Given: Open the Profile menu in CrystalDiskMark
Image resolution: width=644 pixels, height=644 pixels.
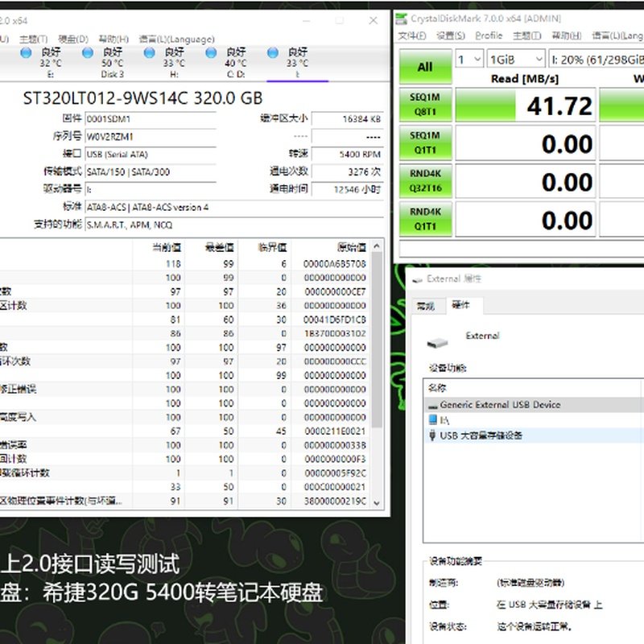Looking at the screenshot, I should 489,35.
